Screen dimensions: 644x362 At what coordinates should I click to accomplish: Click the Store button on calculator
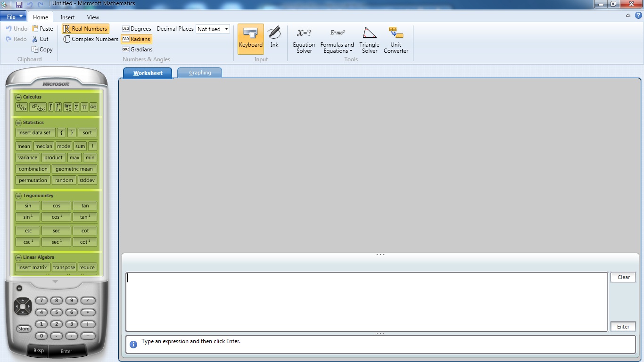click(x=24, y=329)
